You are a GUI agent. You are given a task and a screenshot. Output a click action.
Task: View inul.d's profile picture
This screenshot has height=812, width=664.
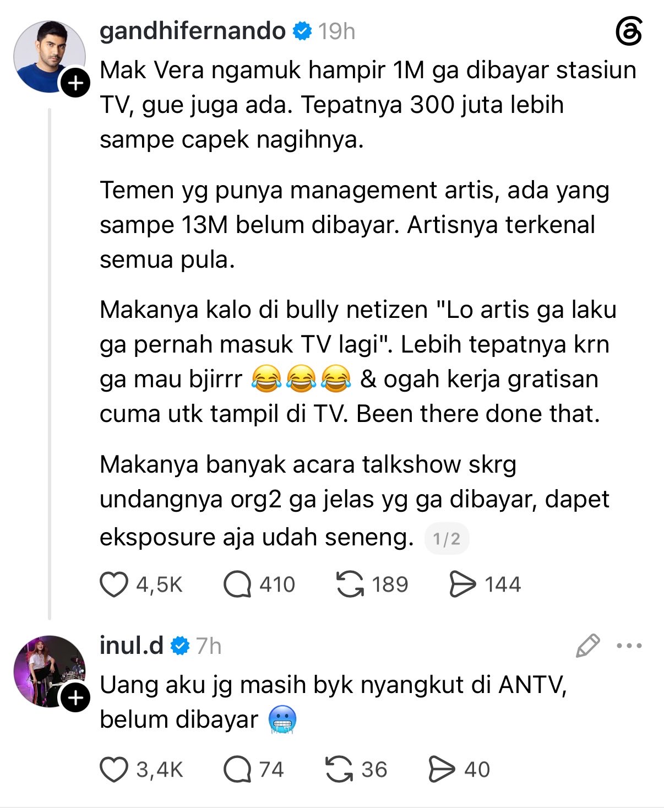point(50,672)
